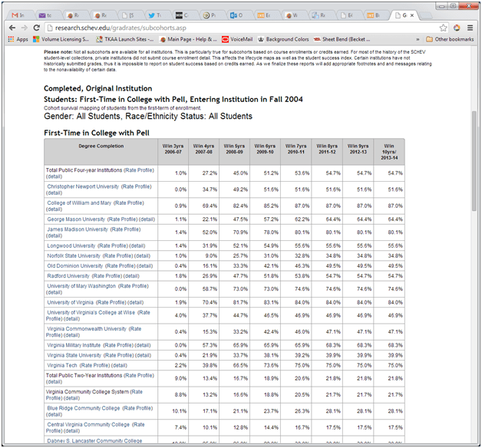
Task: Click the browser Back arrow
Action: pos(9,27)
